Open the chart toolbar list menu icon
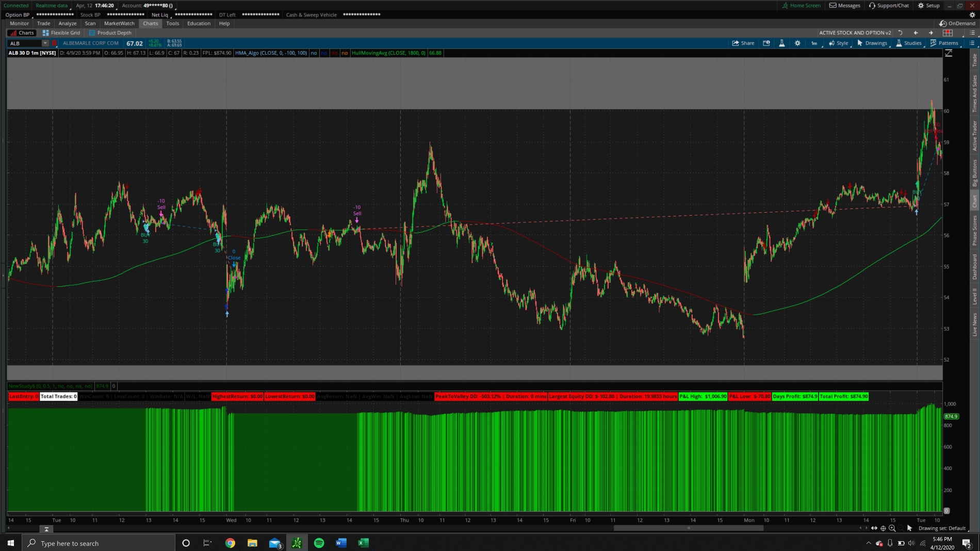This screenshot has width=980, height=551. click(x=972, y=43)
